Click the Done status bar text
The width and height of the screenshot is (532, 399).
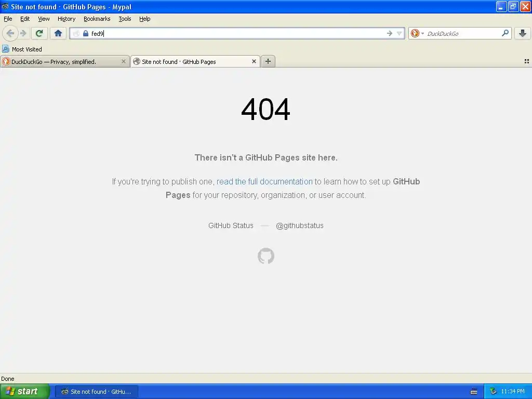click(x=8, y=379)
